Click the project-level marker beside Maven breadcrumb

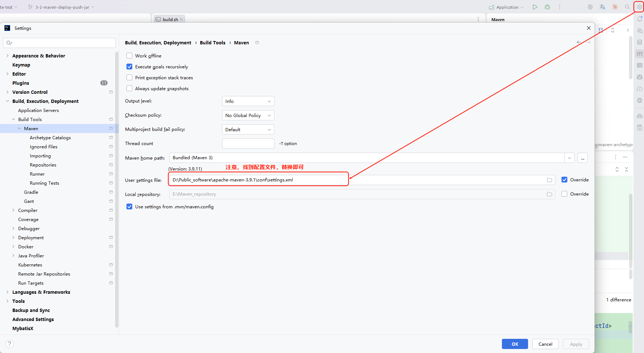[257, 43]
